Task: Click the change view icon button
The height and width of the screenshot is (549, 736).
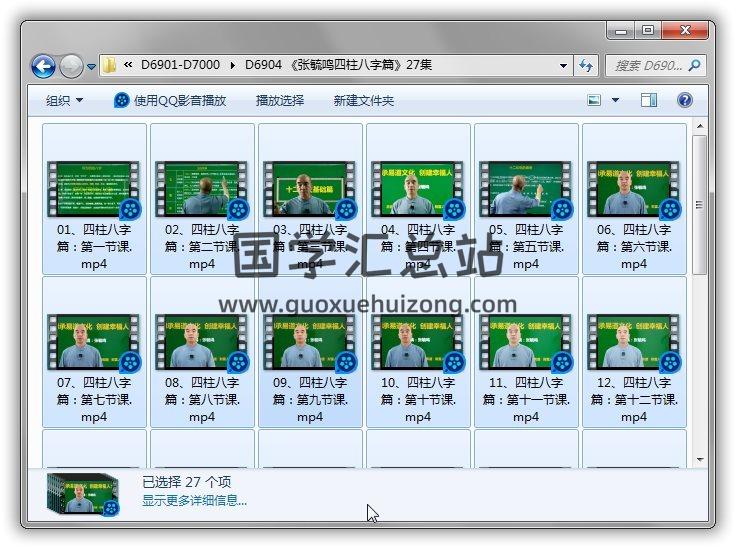Action: tap(594, 100)
